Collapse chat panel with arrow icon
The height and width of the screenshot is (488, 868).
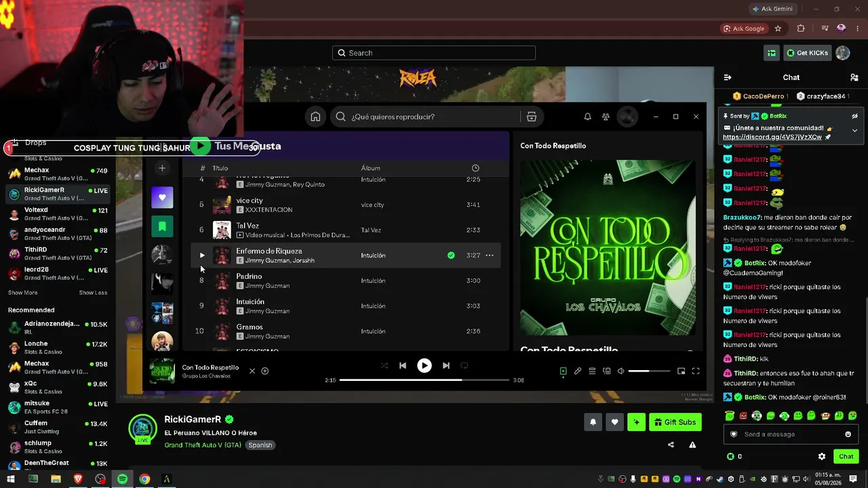point(728,77)
